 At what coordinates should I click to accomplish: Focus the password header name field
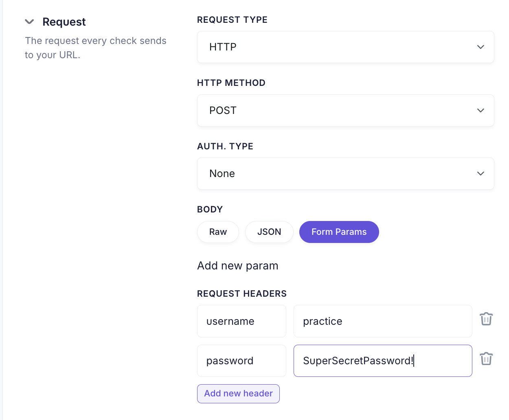point(241,361)
